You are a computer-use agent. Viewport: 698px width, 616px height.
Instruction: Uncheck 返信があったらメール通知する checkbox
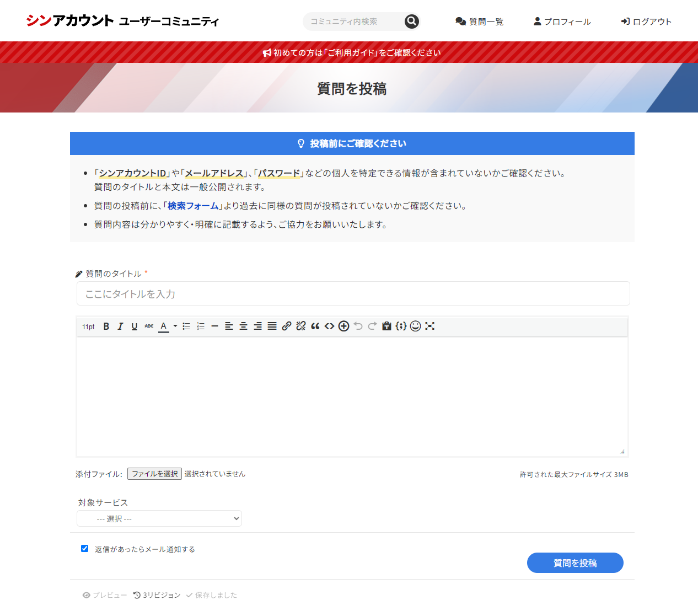(x=85, y=549)
